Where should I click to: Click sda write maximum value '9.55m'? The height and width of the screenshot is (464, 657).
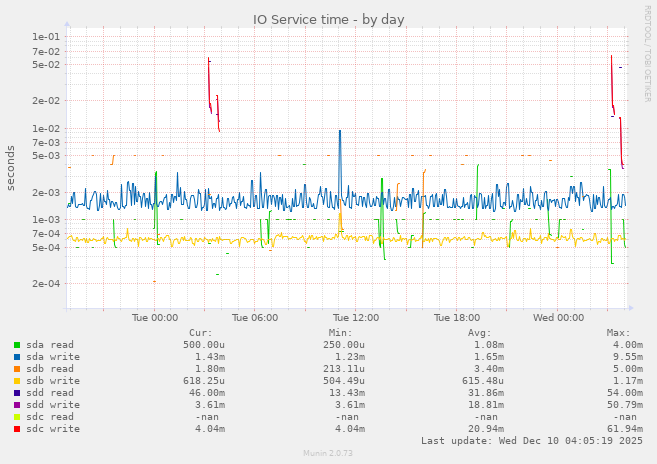click(628, 357)
